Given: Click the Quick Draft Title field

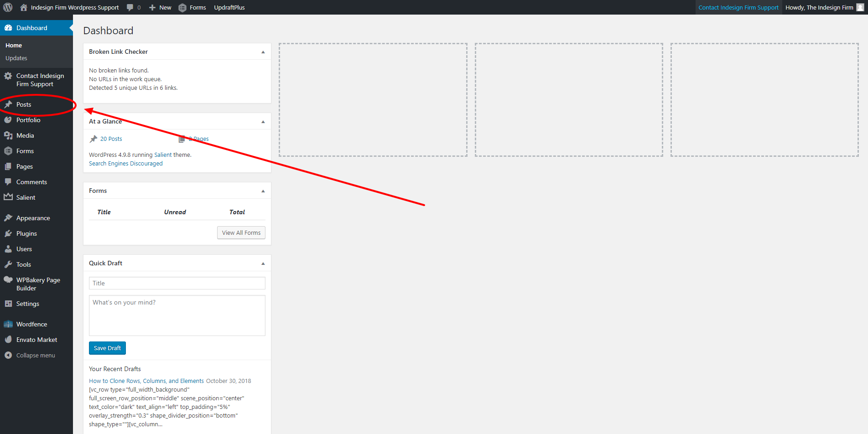Looking at the screenshot, I should pos(177,283).
